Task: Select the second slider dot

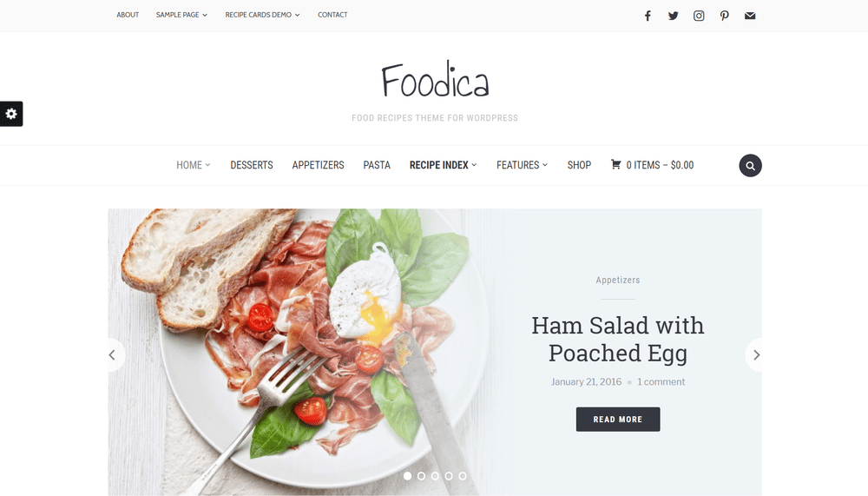Action: 421,475
